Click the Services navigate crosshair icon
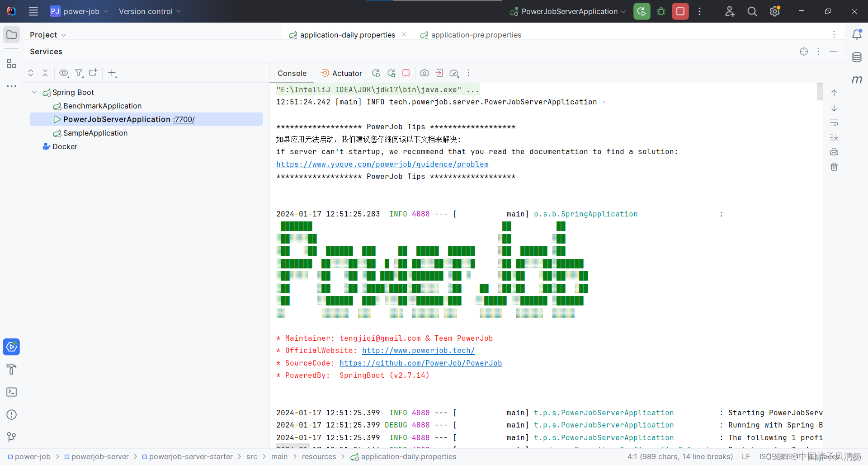The width and height of the screenshot is (868, 465). 803,52
